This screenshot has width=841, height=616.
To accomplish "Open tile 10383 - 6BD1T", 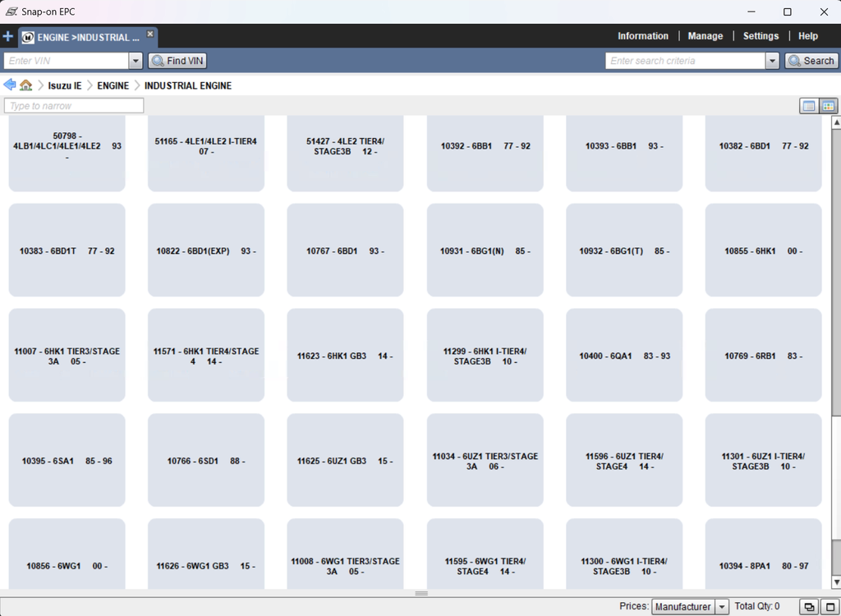I will click(67, 250).
